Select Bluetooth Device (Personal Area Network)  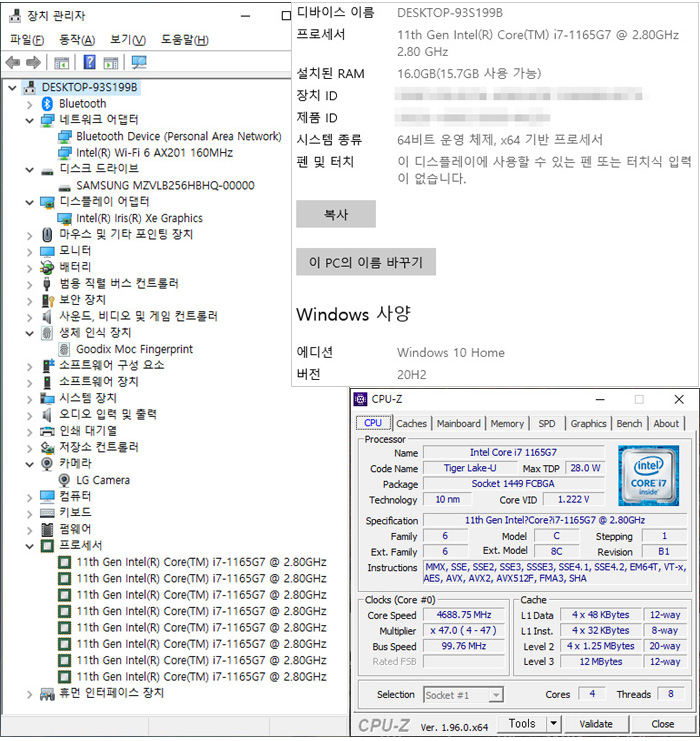point(179,137)
